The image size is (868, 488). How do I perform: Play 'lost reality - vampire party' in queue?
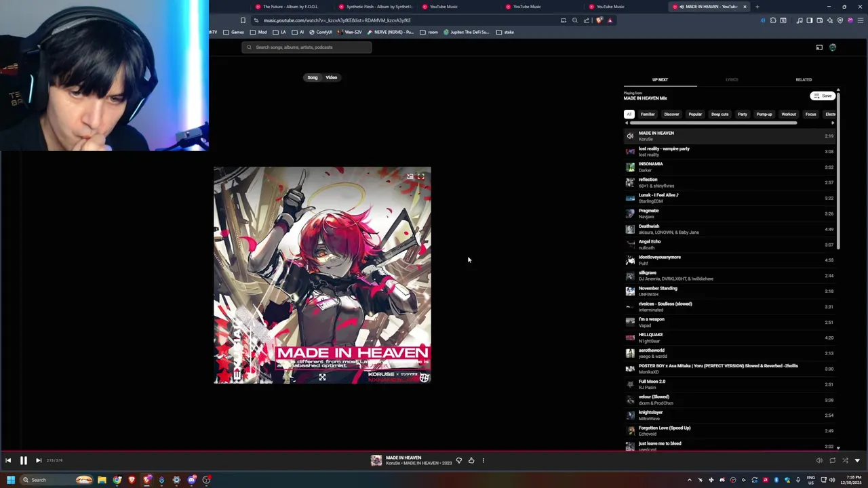click(730, 151)
